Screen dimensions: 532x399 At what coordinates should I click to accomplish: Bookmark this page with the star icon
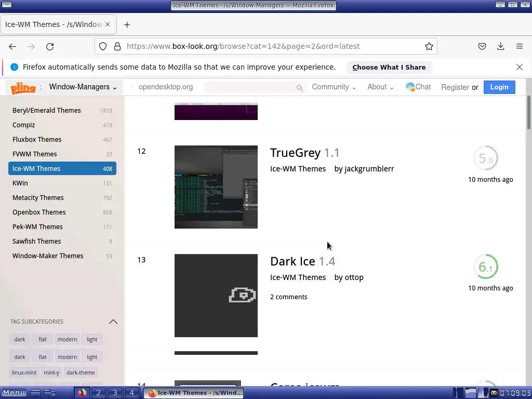click(429, 46)
